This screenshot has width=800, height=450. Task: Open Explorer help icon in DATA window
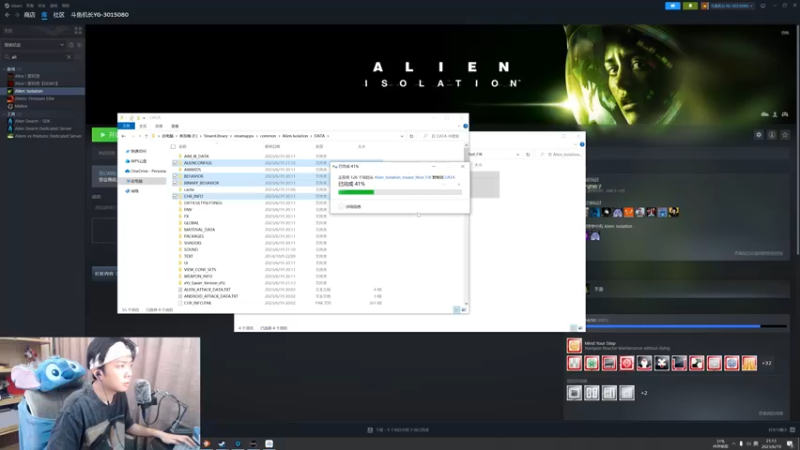465,126
